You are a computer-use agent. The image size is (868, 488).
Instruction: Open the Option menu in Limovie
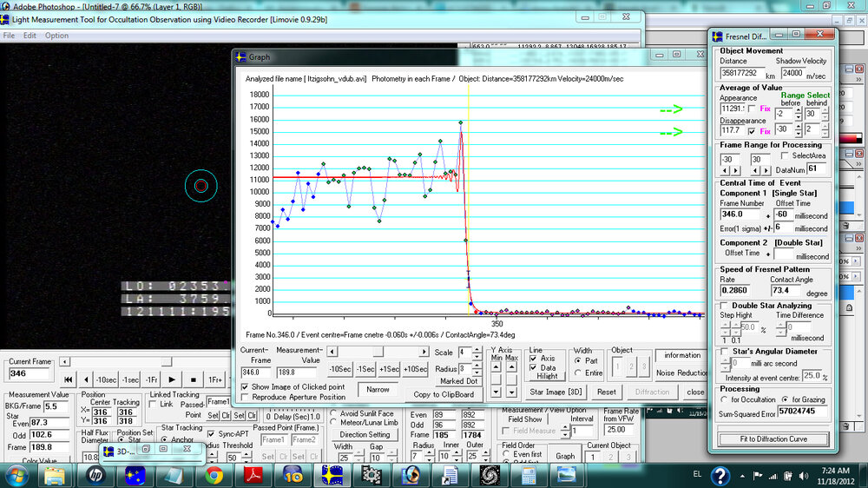tap(56, 36)
